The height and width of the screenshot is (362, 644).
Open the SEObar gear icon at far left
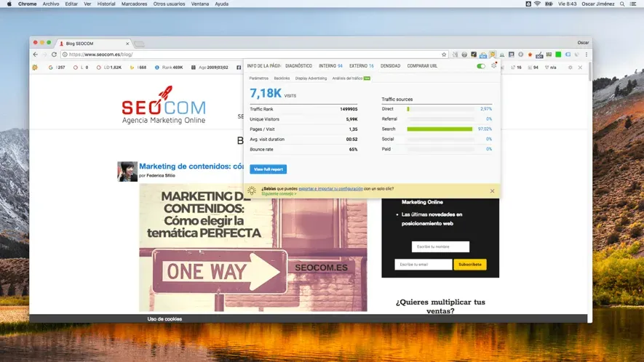35,68
